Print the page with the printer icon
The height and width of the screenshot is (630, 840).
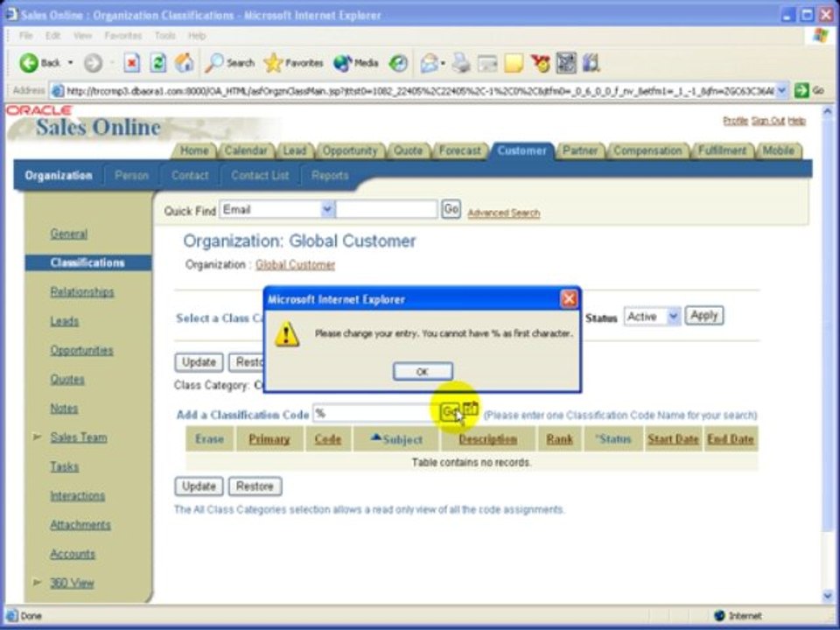460,63
